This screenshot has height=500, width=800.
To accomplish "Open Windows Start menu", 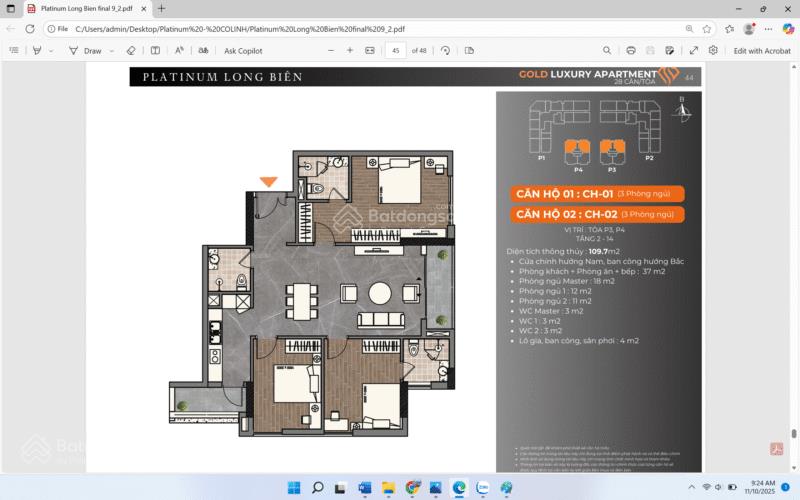I will click(x=294, y=488).
